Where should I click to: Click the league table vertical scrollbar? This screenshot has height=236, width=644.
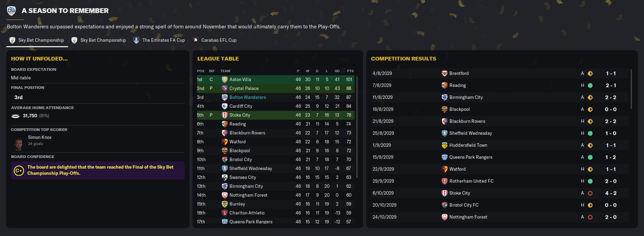coord(357,127)
